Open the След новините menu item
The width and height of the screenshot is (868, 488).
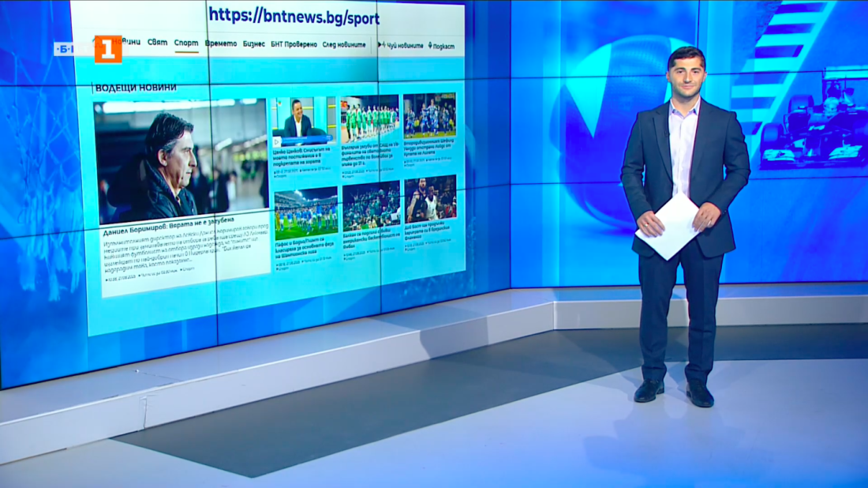click(x=344, y=45)
